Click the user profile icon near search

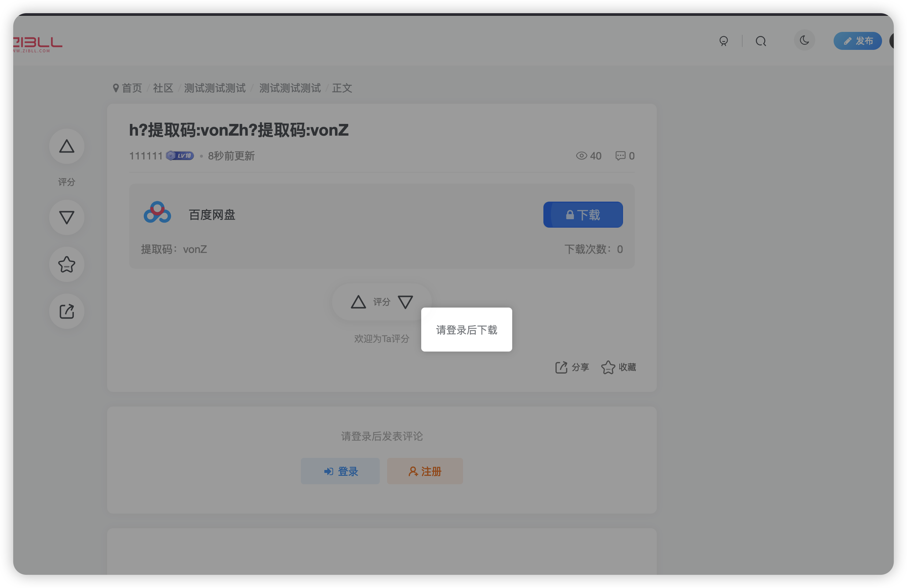click(723, 41)
